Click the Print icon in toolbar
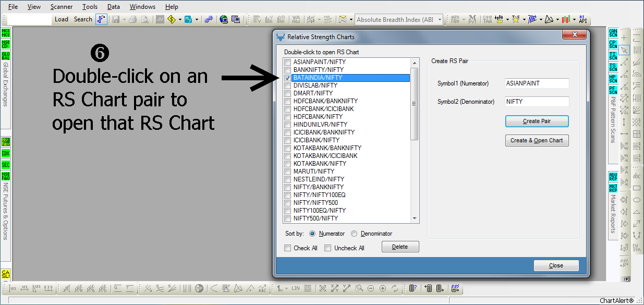 pyautogui.click(x=132, y=19)
